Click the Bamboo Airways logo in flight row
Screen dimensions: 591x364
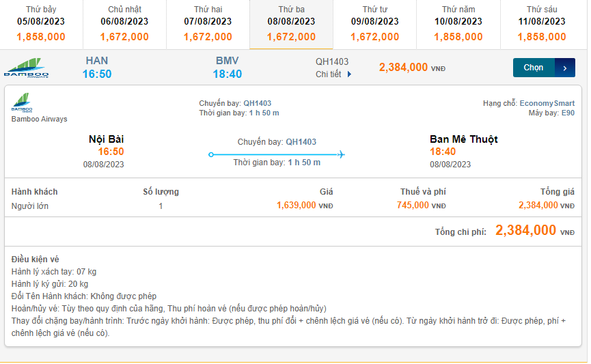[x=26, y=68]
